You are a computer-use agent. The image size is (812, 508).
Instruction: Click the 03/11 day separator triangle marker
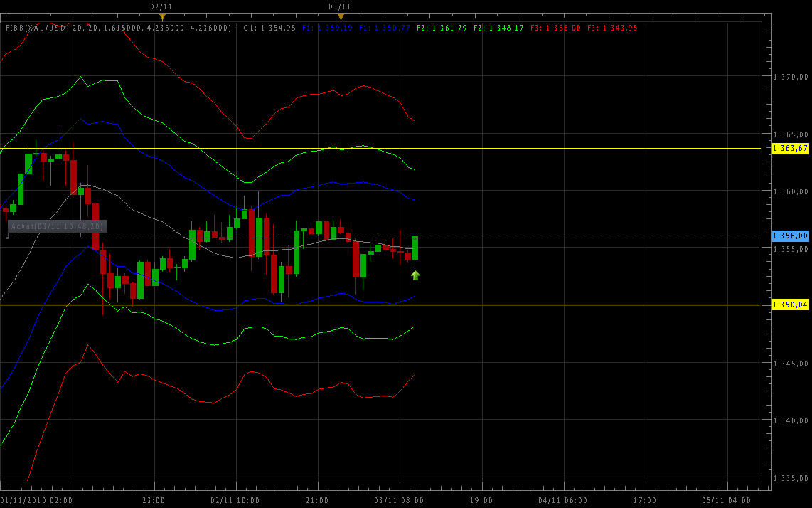tap(341, 16)
